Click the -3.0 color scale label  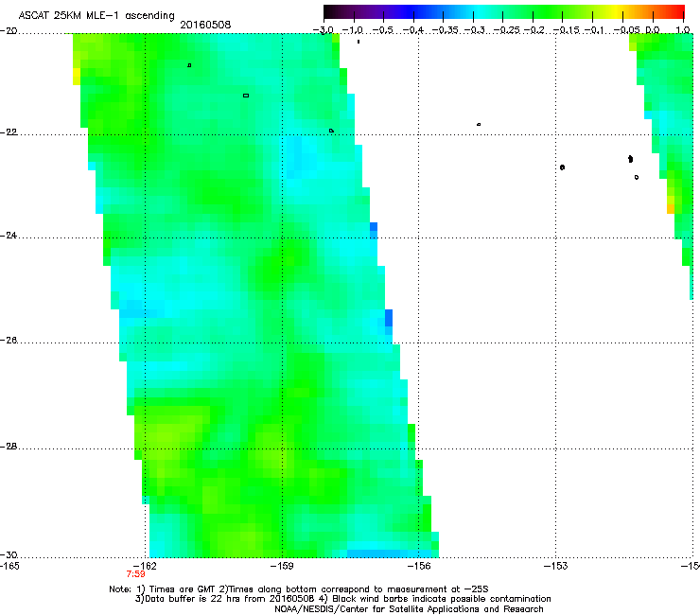pyautogui.click(x=324, y=30)
